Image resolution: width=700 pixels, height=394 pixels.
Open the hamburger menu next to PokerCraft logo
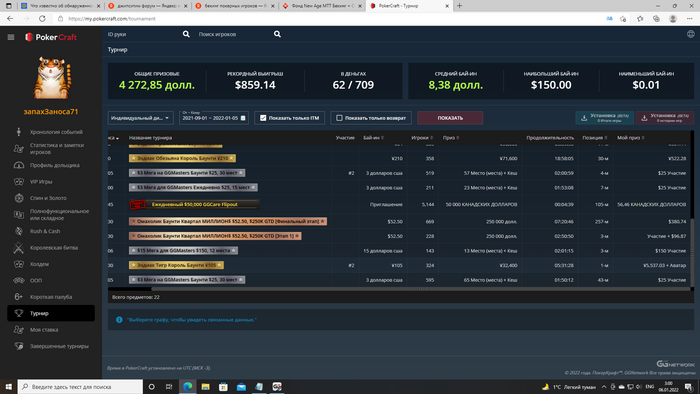point(11,37)
